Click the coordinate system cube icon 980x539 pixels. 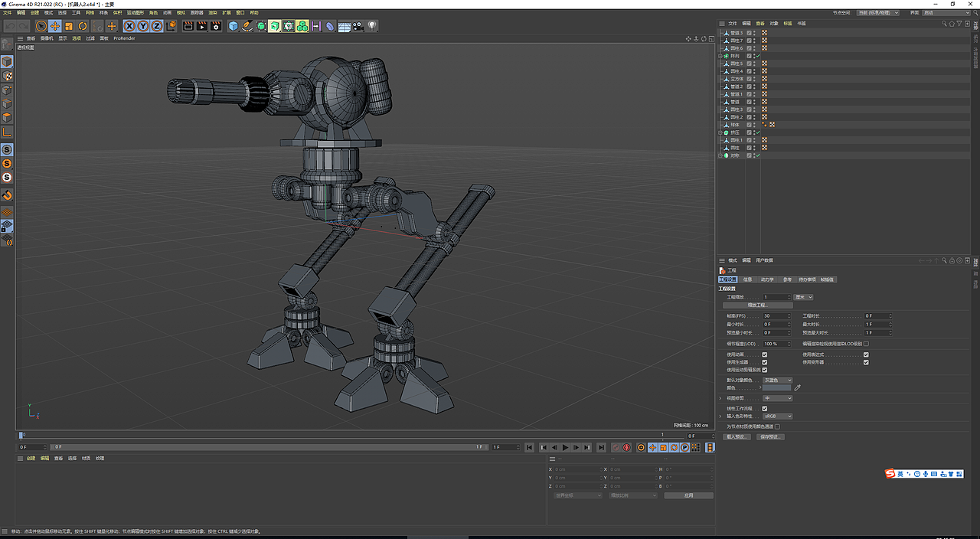[x=171, y=26]
